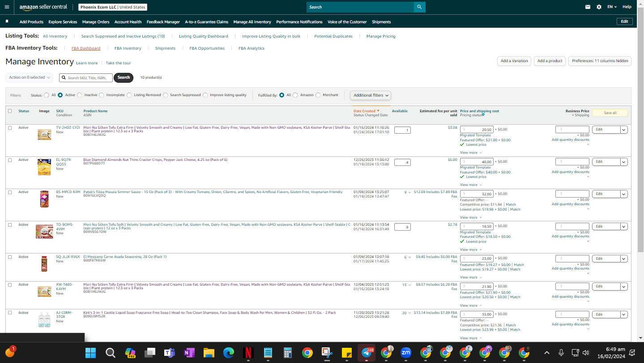644x363 pixels.
Task: Edit price field showing 20.50
Action: 477,130
